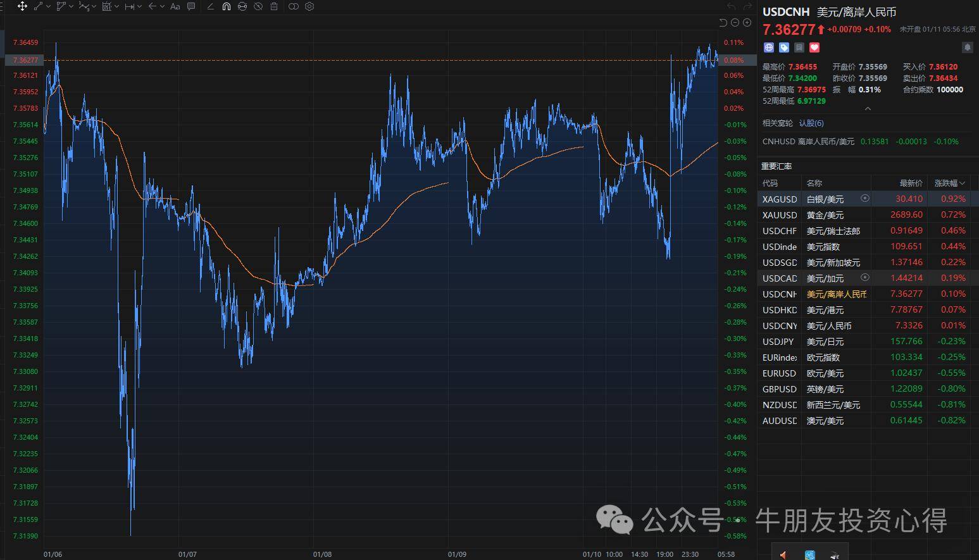The width and height of the screenshot is (979, 560).
Task: Open measurement region tool dropdown arrow
Action: (x=117, y=6)
